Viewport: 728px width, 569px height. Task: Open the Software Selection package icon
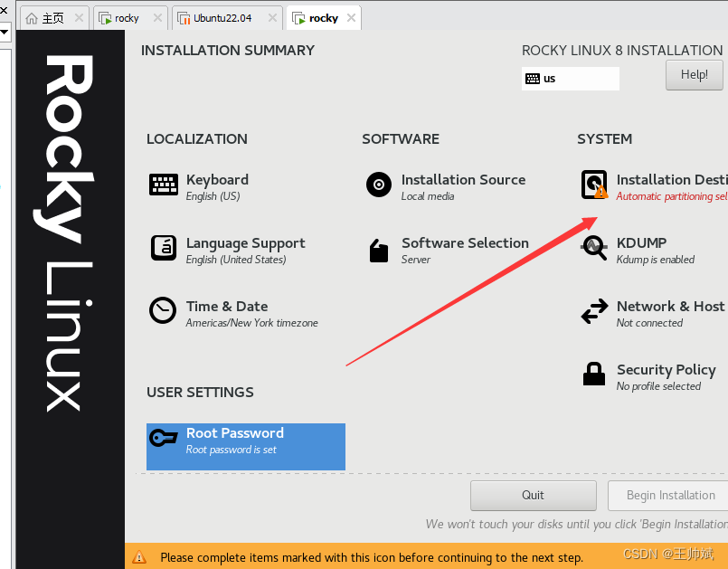pyautogui.click(x=379, y=251)
